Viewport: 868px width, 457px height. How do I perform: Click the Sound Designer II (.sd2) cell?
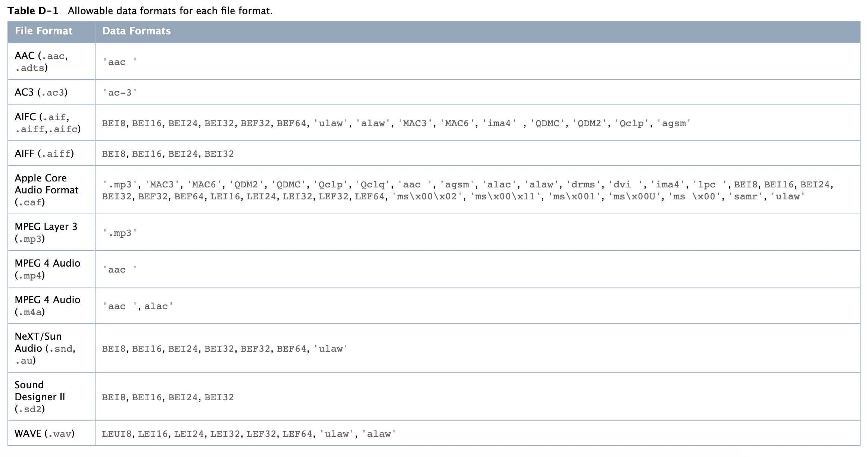pos(40,397)
